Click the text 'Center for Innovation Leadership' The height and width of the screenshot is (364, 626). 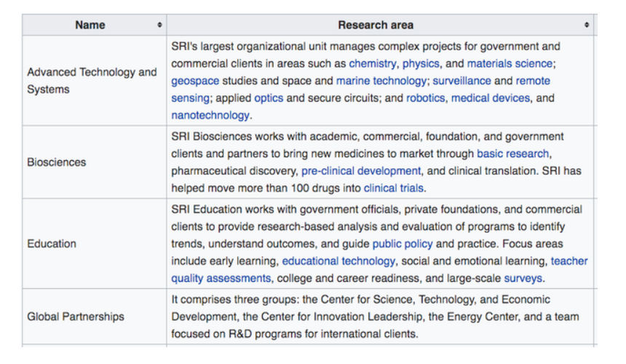pyautogui.click(x=343, y=317)
